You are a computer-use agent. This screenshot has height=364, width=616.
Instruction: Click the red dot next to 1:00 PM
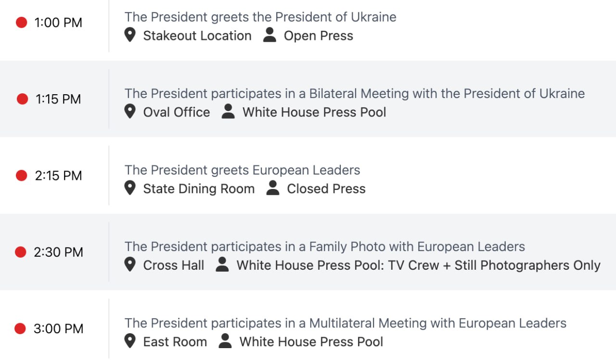tap(22, 23)
